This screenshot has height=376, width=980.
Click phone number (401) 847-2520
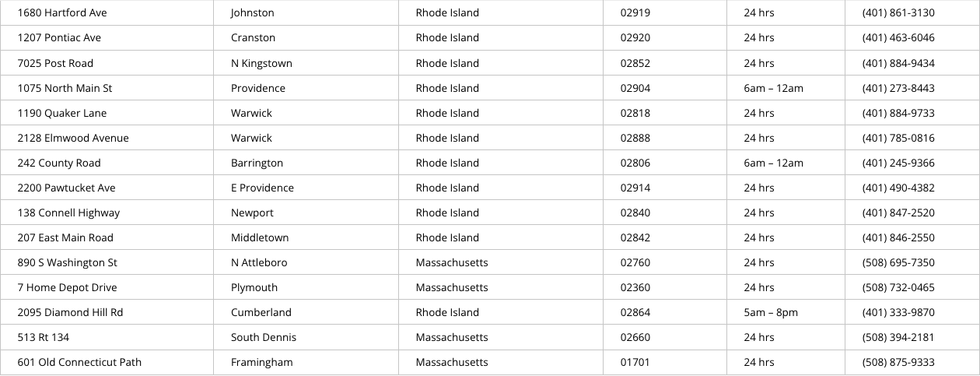click(x=898, y=213)
